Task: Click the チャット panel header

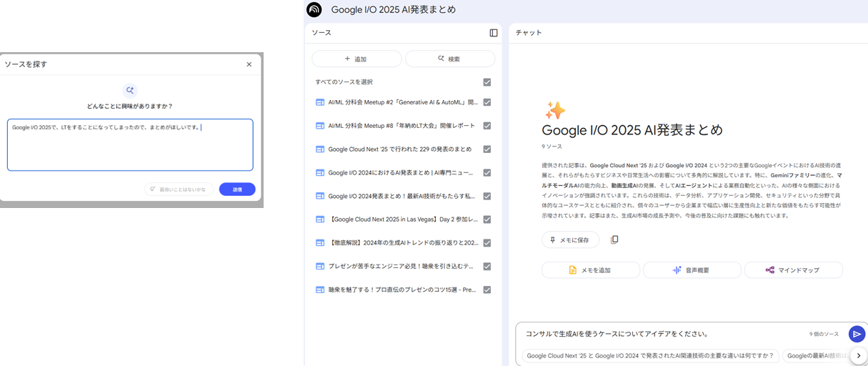Action: [x=529, y=33]
